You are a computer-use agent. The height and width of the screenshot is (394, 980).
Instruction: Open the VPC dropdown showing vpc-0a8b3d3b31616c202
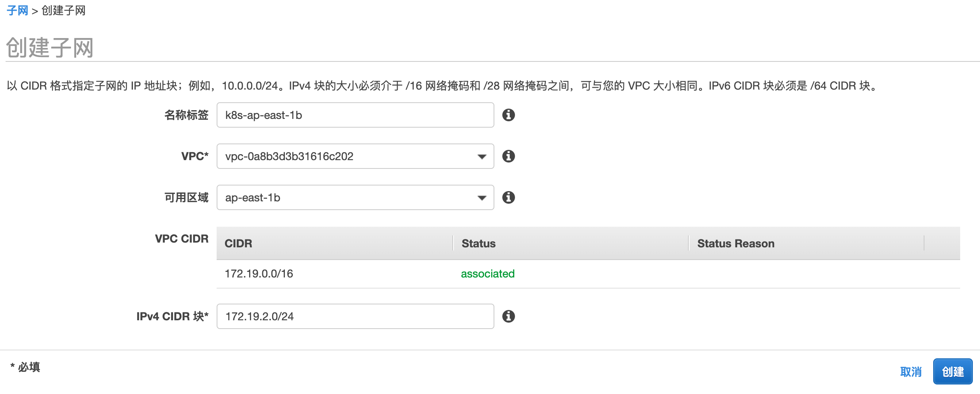point(355,156)
